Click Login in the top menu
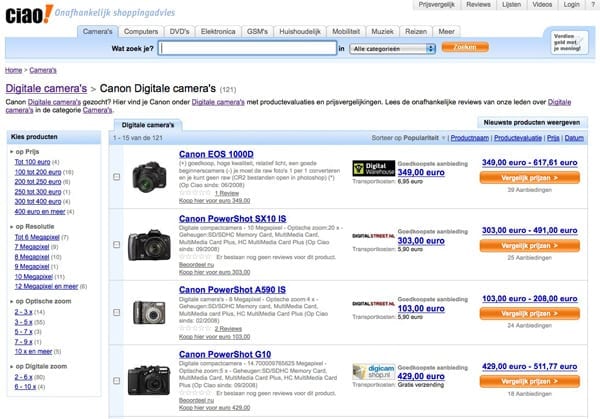 571,5
